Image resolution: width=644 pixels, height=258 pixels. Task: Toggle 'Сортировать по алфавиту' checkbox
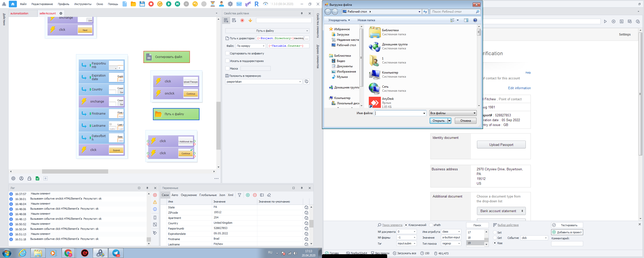[227, 53]
